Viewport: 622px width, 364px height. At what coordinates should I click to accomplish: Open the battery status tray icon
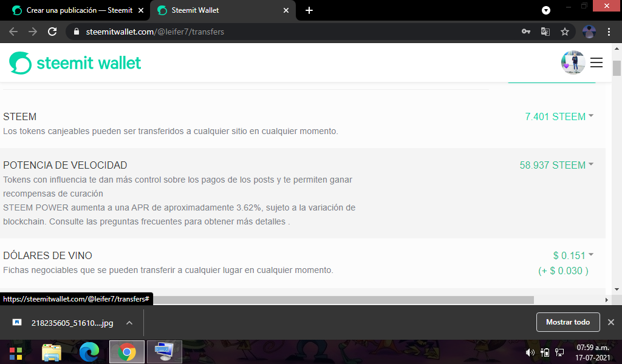pyautogui.click(x=545, y=352)
